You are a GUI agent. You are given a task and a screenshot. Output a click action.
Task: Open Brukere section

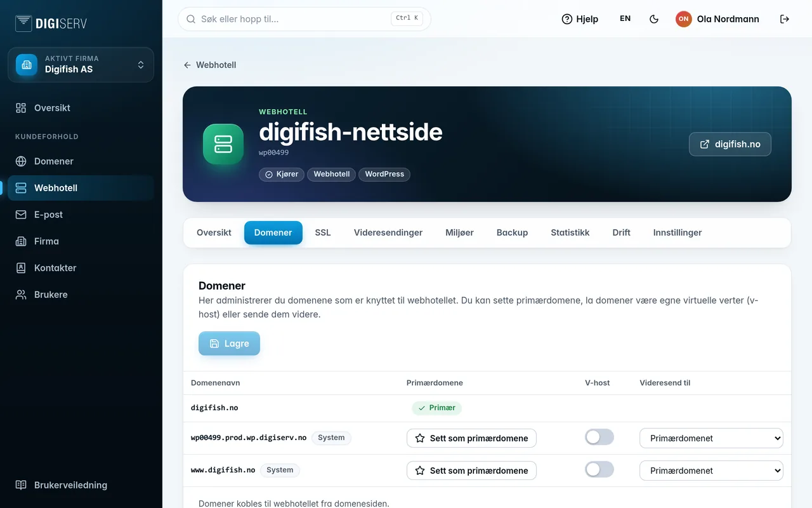tap(81, 295)
